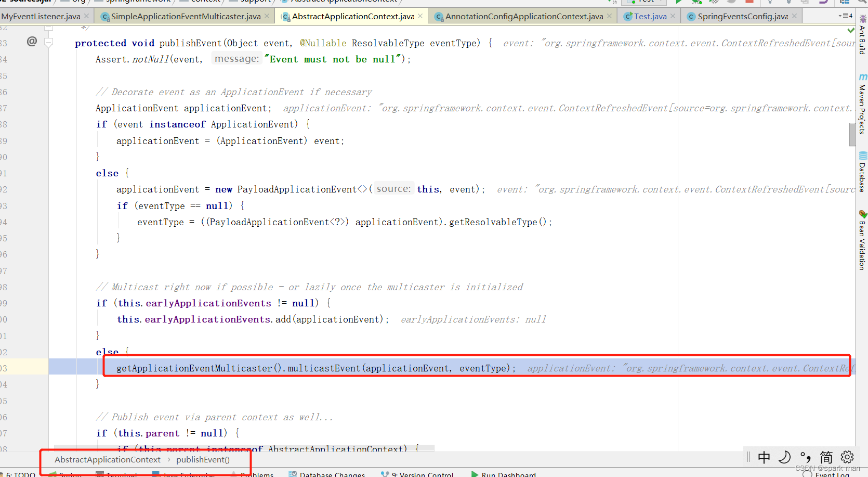Click the getResolvableType() call
This screenshot has width=868, height=477.
[497, 222]
